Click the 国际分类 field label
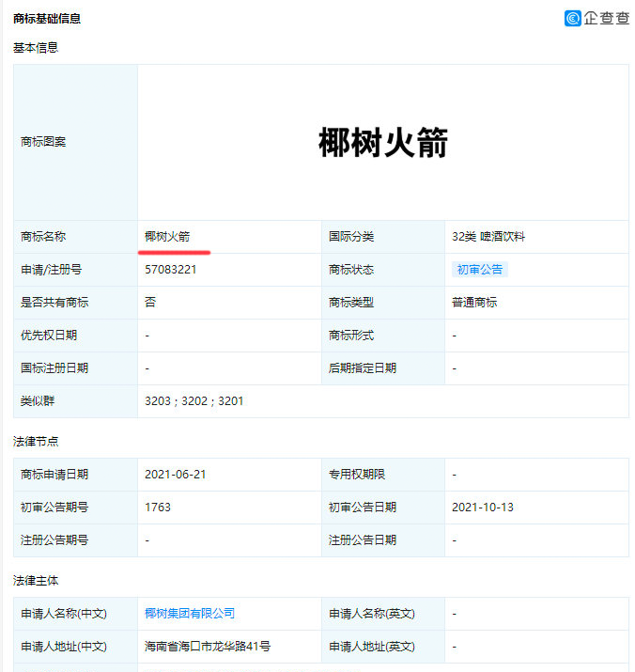 tap(351, 237)
